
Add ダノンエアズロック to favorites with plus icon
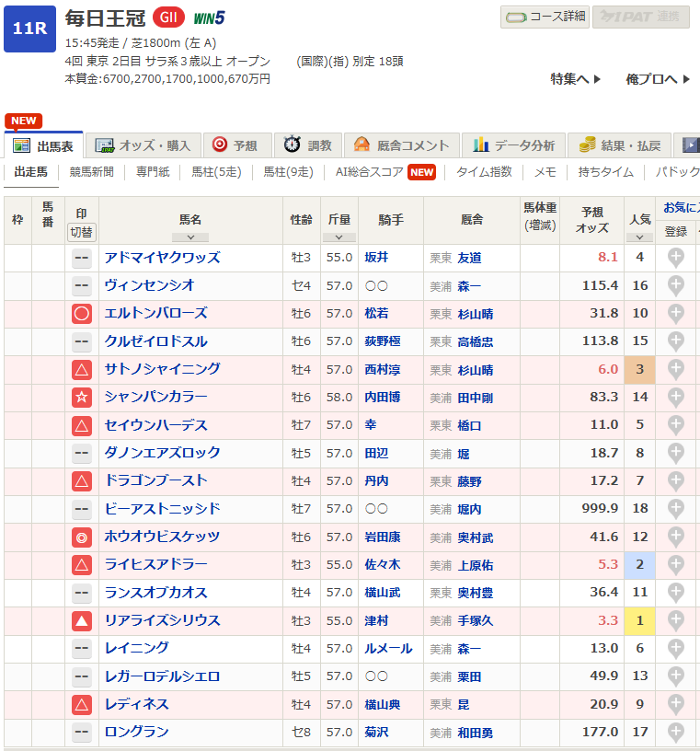pyautogui.click(x=675, y=453)
